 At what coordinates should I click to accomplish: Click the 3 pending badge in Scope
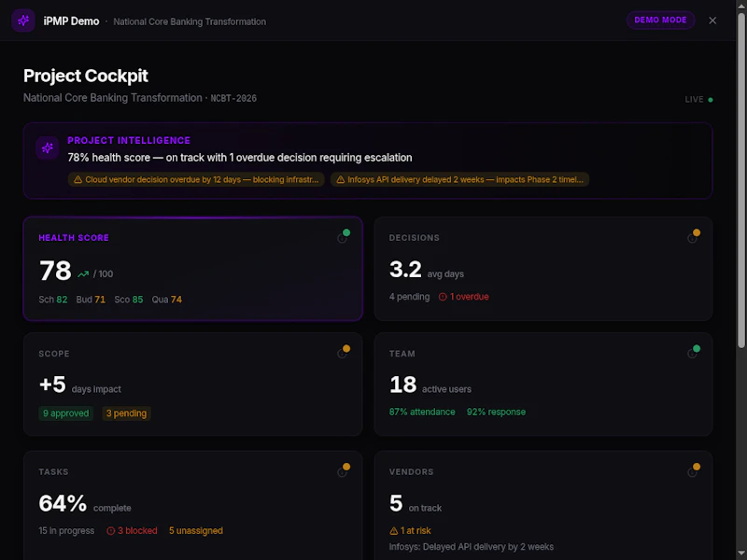126,413
